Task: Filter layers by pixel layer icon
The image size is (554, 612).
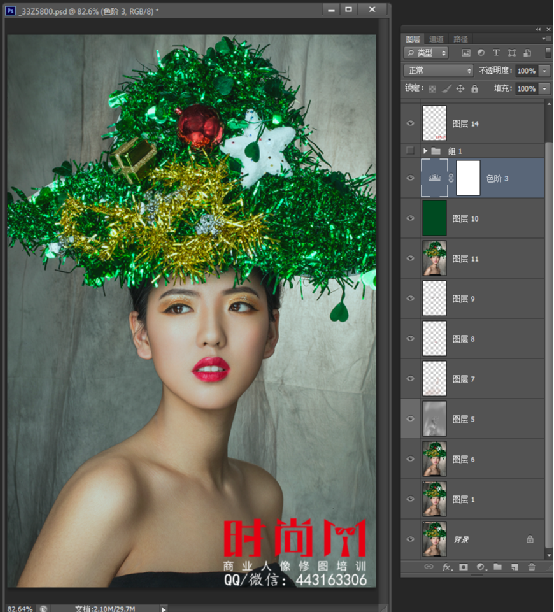Action: coord(466,53)
